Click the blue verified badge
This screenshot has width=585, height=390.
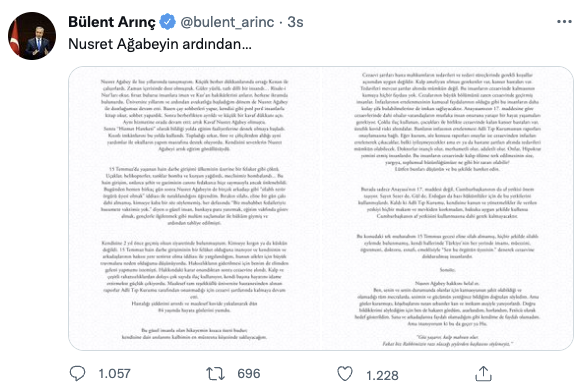pyautogui.click(x=168, y=22)
